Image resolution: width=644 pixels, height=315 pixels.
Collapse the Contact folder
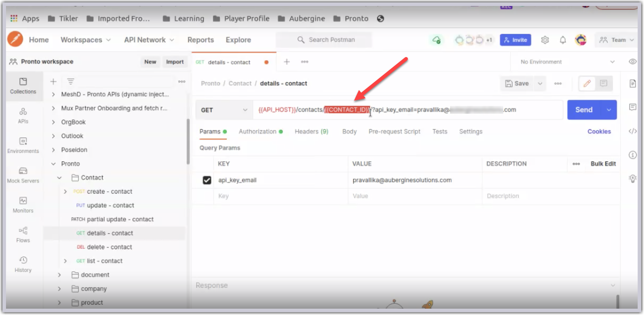(59, 178)
